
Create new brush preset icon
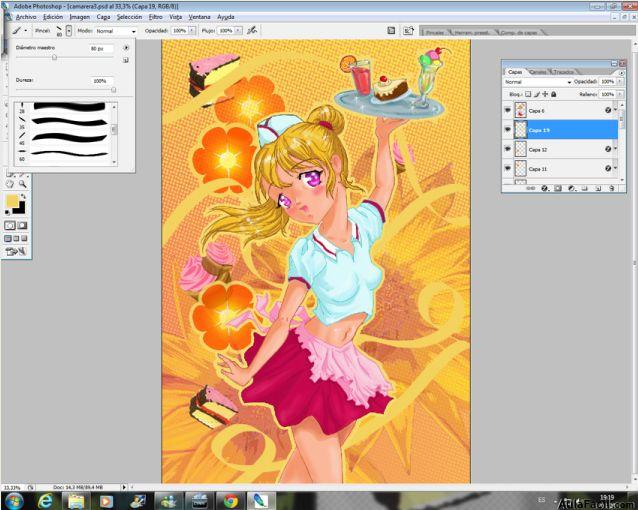[126, 60]
